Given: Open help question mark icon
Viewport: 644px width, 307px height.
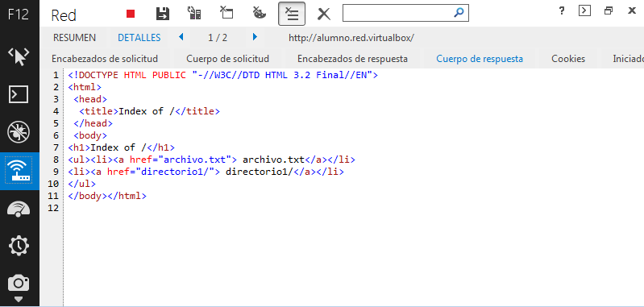Looking at the screenshot, I should (x=562, y=11).
